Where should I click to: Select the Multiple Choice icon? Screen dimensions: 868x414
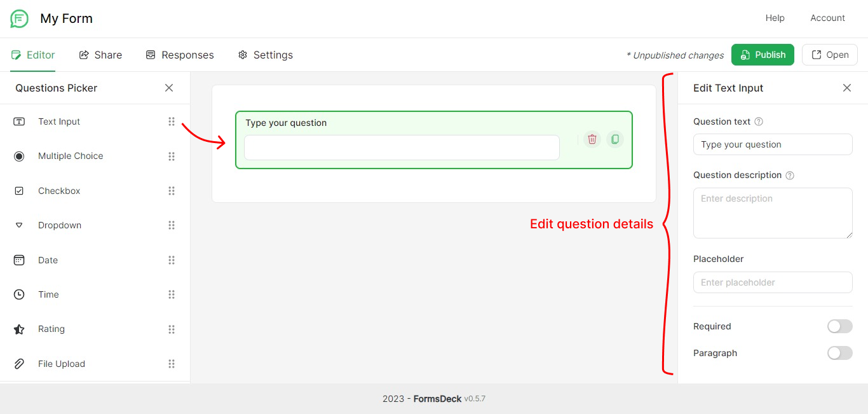pos(20,156)
